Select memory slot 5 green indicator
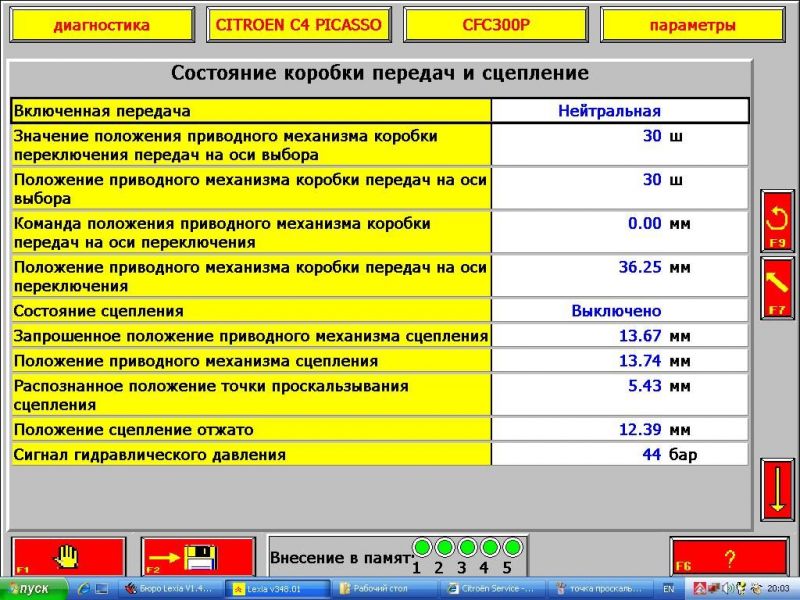 [x=512, y=547]
